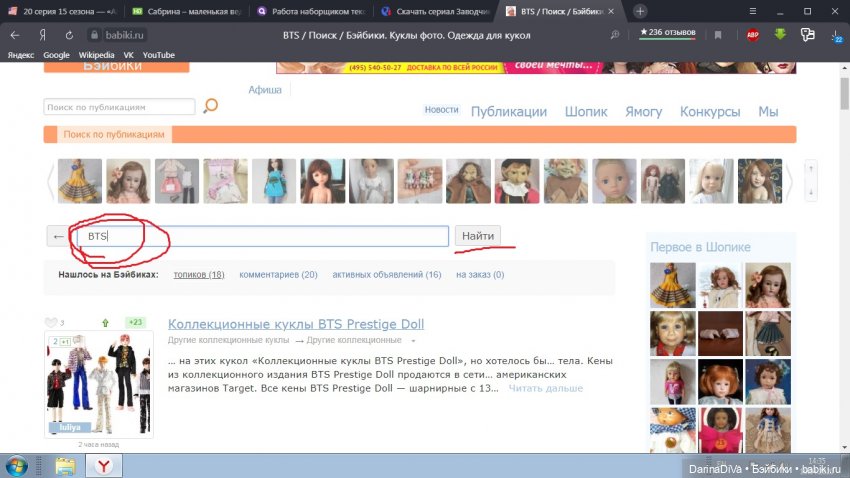Launch Yandex Browser from taskbar
850x478 pixels.
pyautogui.click(x=104, y=465)
